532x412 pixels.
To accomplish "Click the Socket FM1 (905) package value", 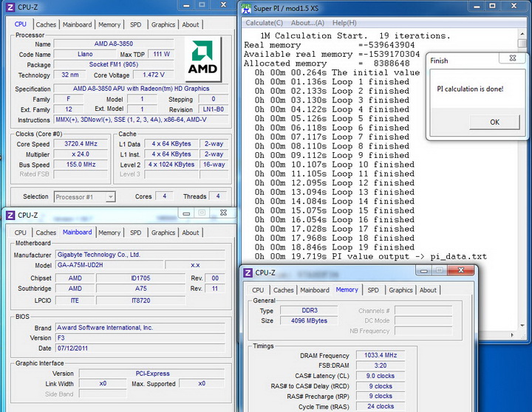I will tap(114, 64).
